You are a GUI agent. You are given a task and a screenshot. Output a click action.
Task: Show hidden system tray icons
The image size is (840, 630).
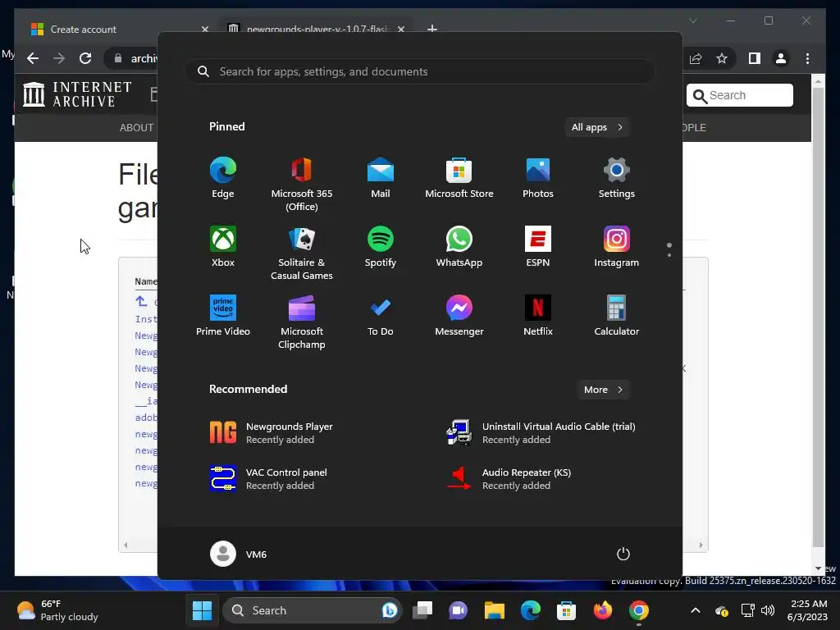pyautogui.click(x=696, y=610)
